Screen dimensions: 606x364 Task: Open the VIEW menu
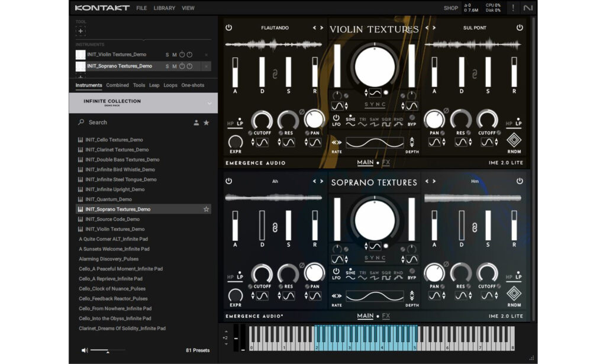pyautogui.click(x=188, y=8)
